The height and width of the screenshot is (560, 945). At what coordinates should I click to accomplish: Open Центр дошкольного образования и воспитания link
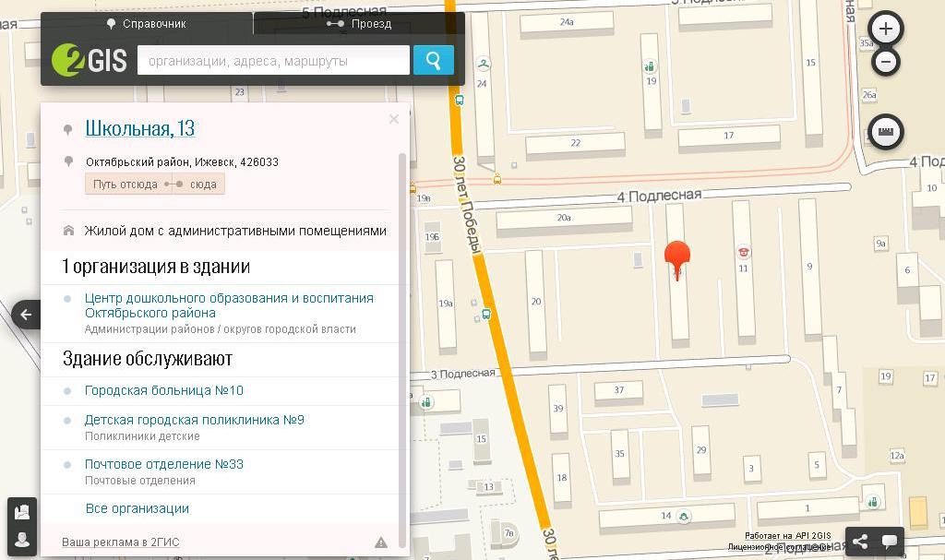(229, 305)
